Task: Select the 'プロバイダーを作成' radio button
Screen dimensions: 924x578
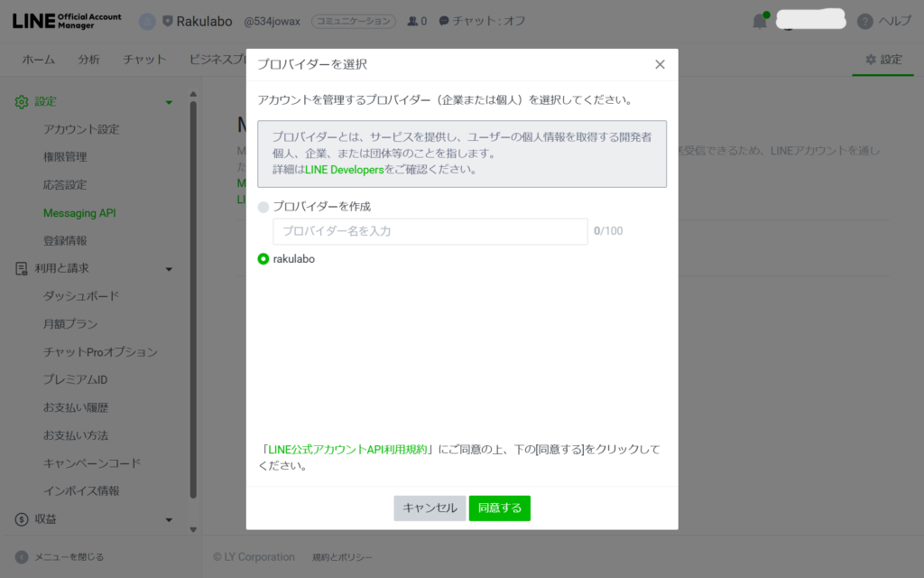Action: click(x=263, y=207)
